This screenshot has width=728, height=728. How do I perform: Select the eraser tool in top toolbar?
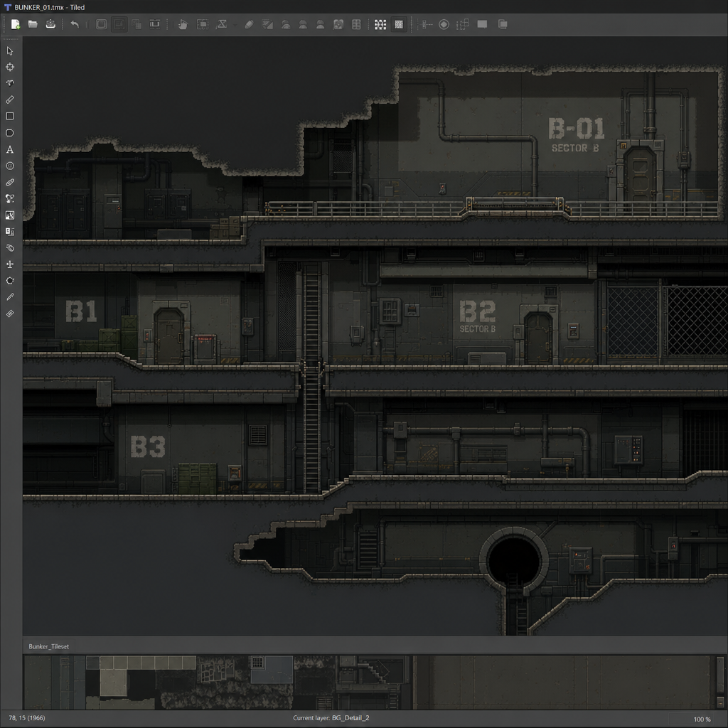(249, 25)
